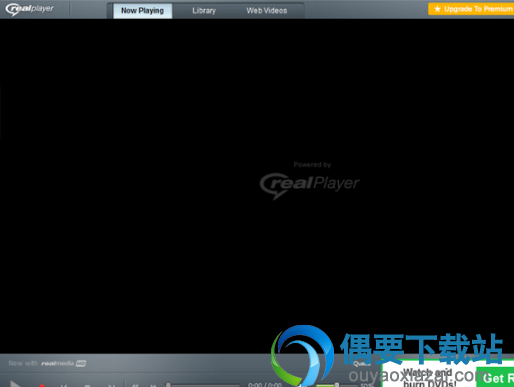Go to the Web Videos tab
Image resolution: width=514 pixels, height=387 pixels.
(x=267, y=11)
